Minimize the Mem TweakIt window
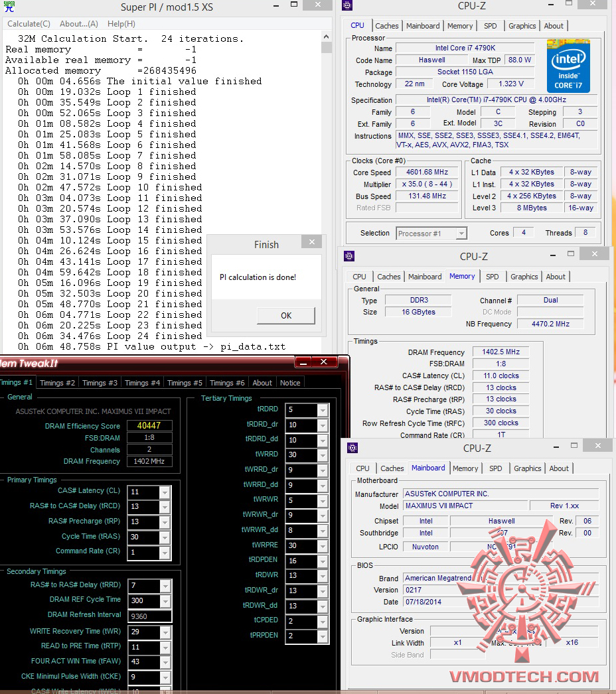 tap(304, 362)
